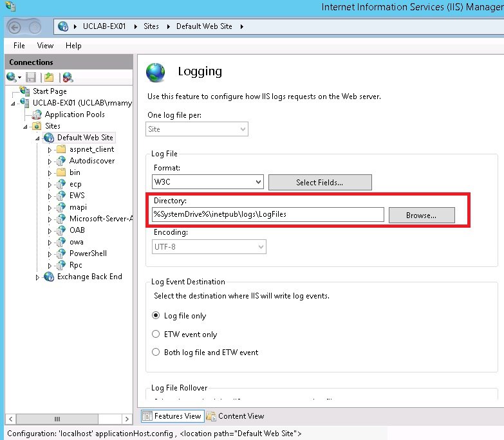Click the globe icon in address bar
Screen dimensions: 504x440
tap(63, 26)
